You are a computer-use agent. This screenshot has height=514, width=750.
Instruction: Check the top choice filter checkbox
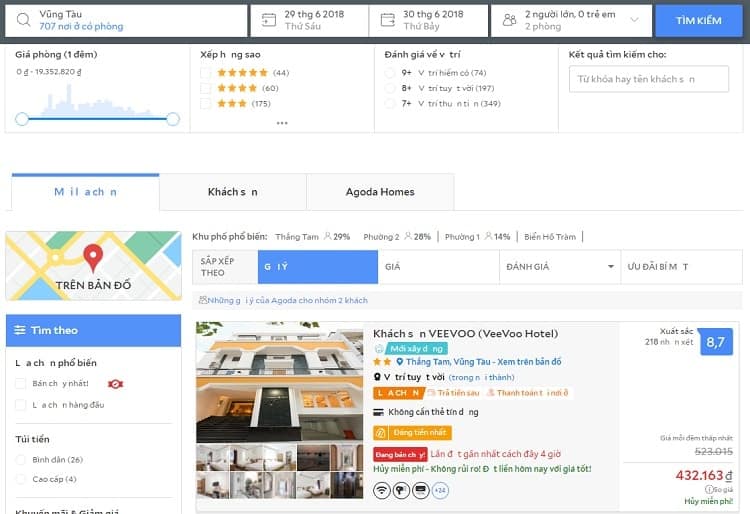coord(21,405)
